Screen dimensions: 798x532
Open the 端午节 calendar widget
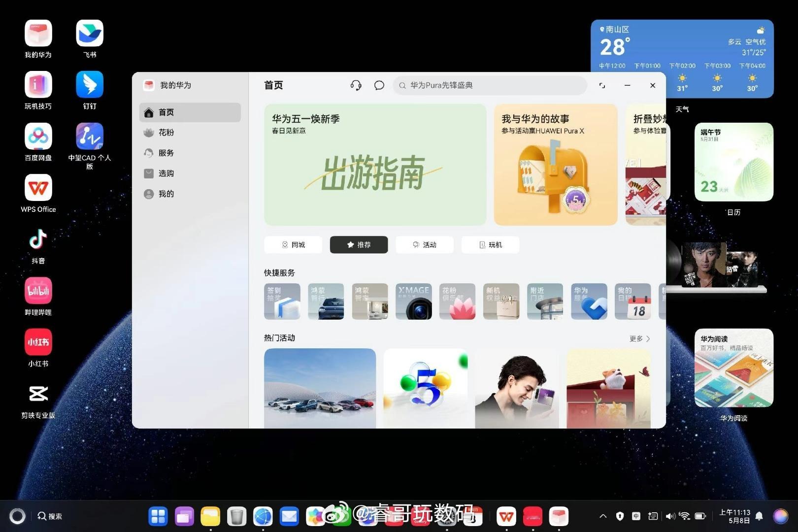733,162
